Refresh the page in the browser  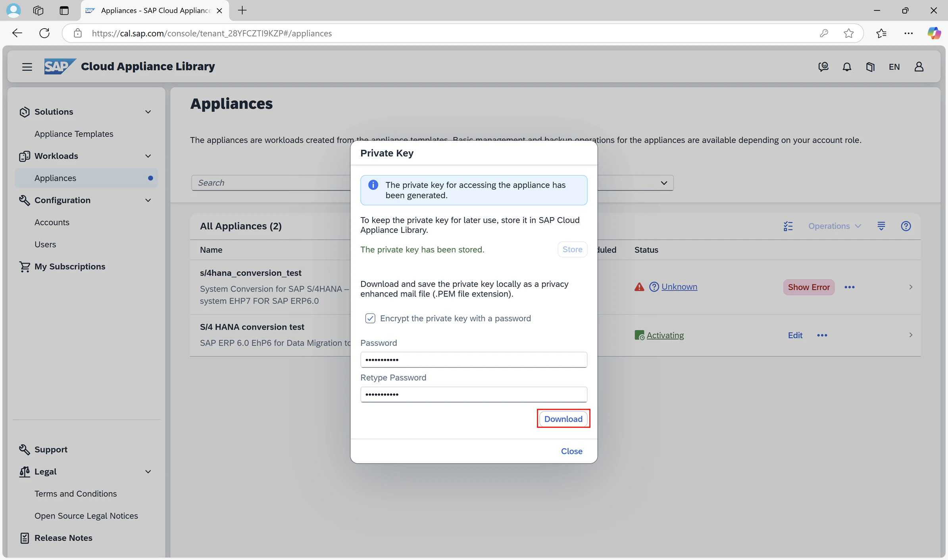[44, 33]
